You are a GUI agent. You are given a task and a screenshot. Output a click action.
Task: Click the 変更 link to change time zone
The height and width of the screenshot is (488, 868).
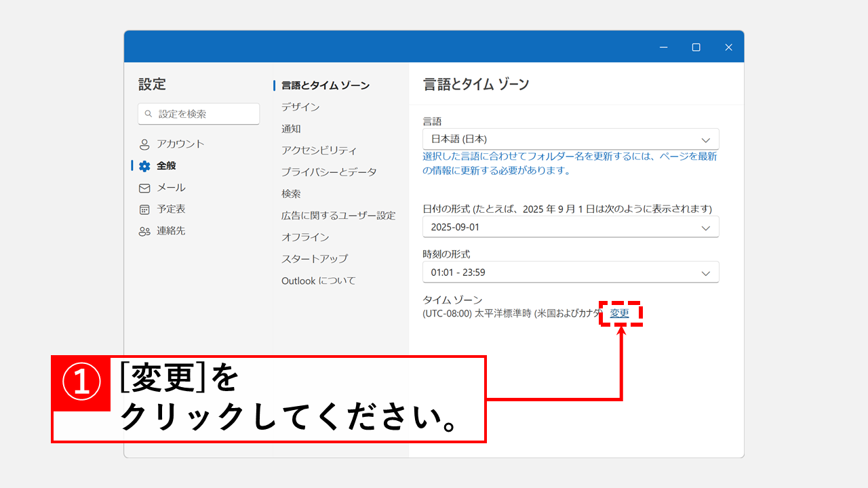(619, 313)
